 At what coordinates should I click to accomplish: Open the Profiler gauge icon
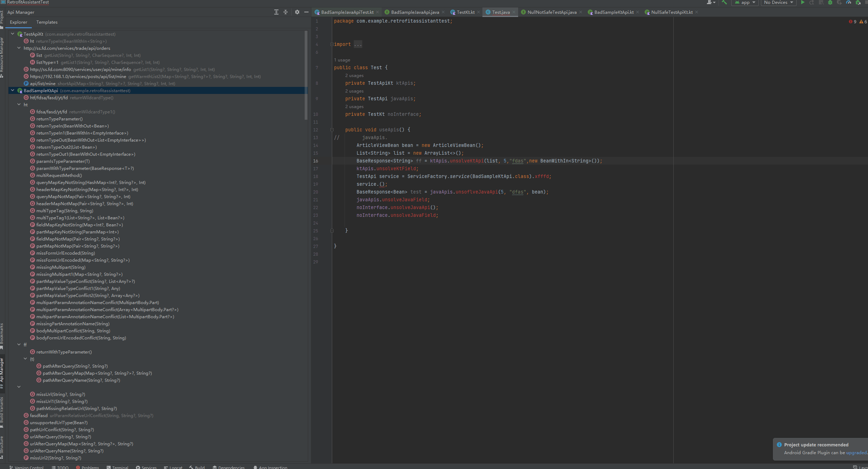click(x=849, y=2)
